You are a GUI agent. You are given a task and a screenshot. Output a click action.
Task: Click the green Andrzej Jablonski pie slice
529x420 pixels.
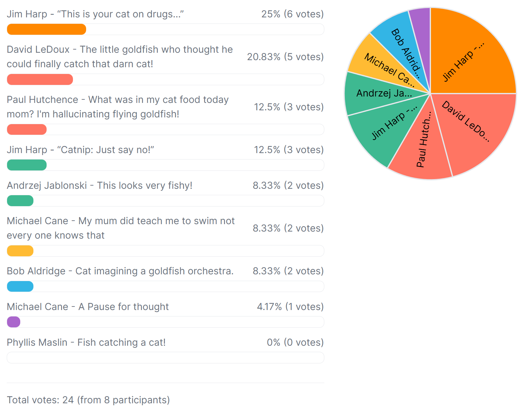coord(379,93)
